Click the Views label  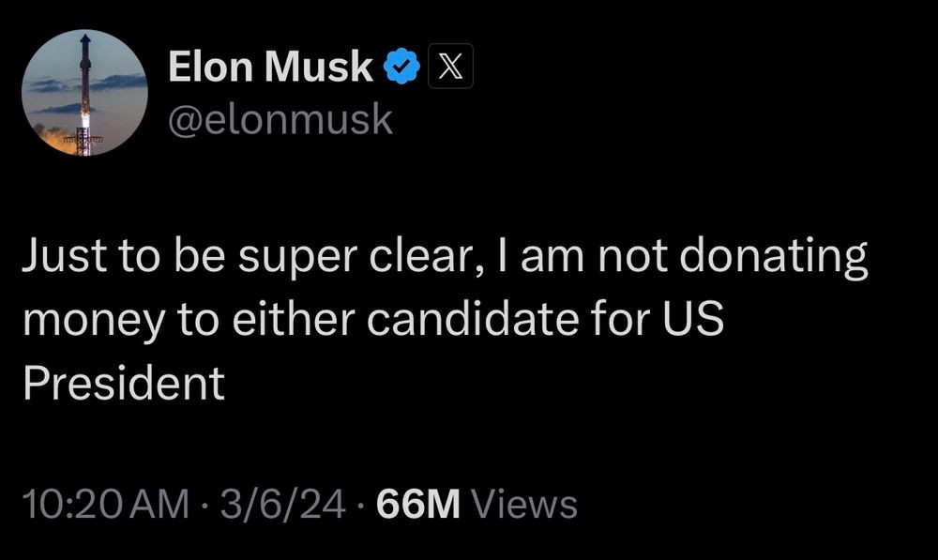pos(524,504)
